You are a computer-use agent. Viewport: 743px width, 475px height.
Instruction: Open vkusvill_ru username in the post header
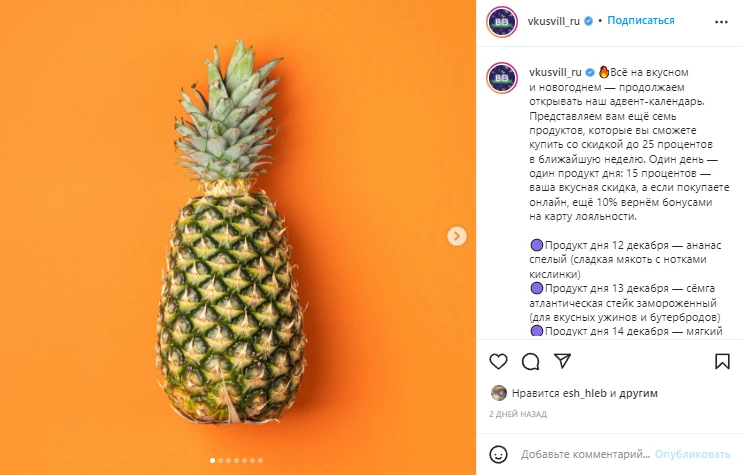(x=553, y=21)
